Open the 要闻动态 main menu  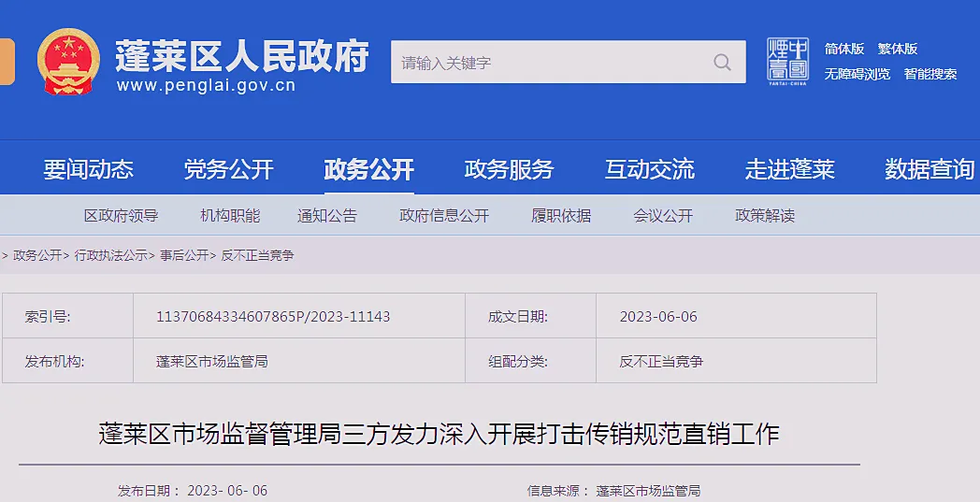click(88, 169)
